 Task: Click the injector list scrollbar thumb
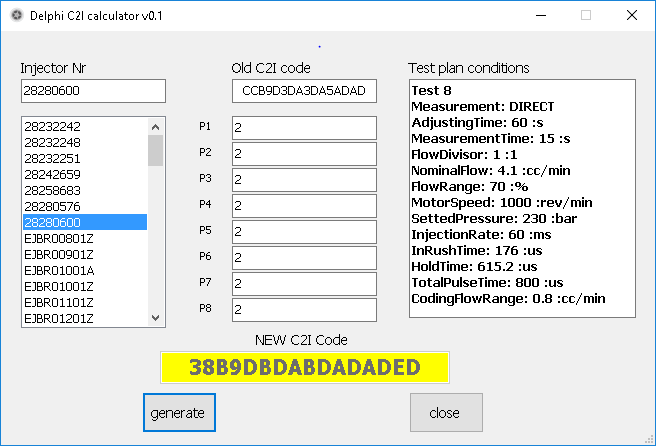tap(156, 151)
